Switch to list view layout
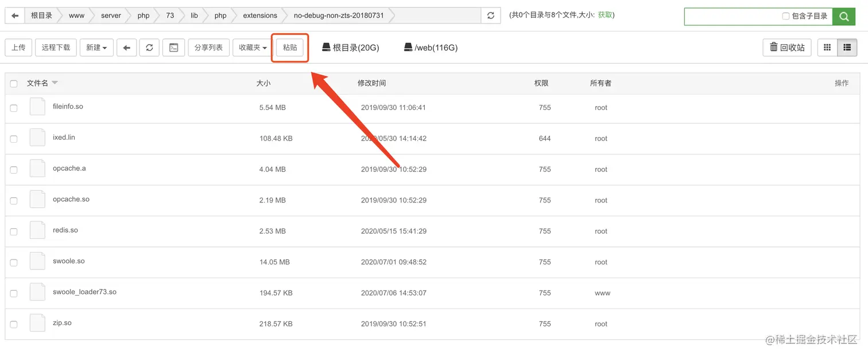This screenshot has height=356, width=868. 847,48
